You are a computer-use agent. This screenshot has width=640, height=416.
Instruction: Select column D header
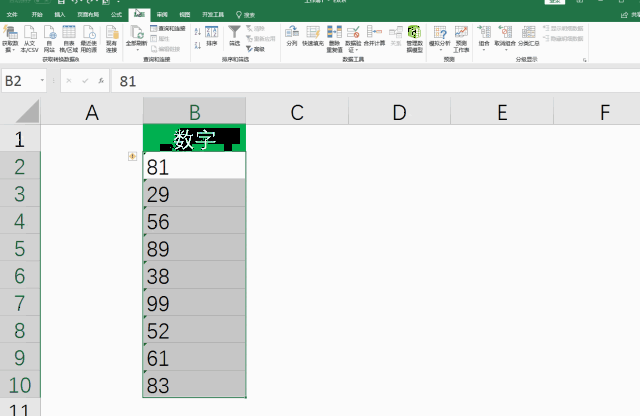tap(400, 111)
